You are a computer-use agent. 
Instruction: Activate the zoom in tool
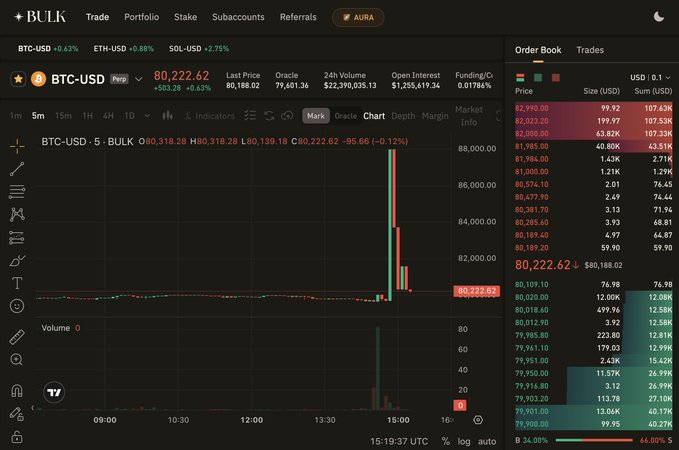click(17, 359)
